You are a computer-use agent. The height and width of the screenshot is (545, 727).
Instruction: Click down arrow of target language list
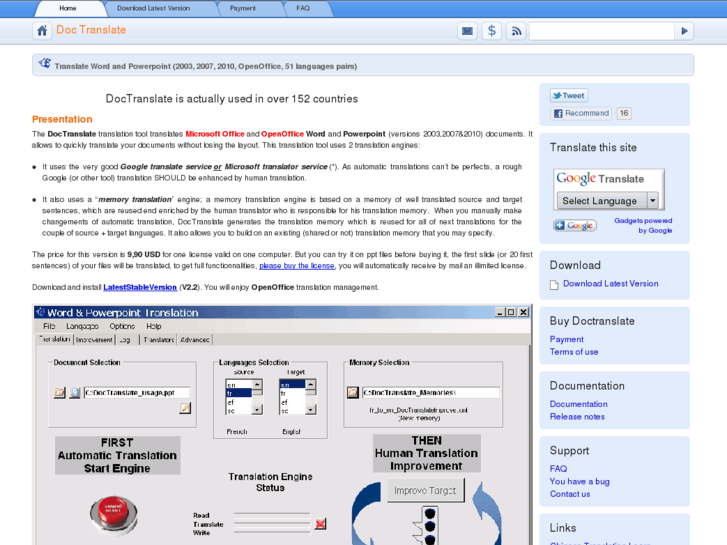(x=310, y=410)
